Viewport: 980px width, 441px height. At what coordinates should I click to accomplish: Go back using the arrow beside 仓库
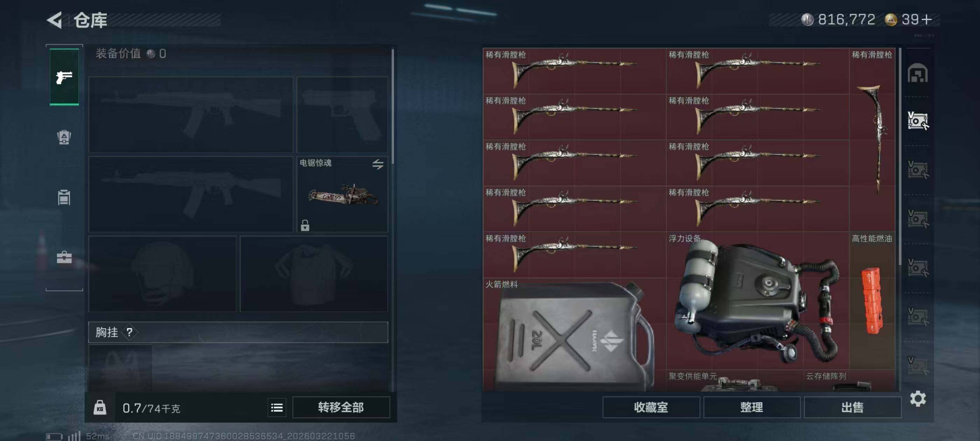(55, 20)
